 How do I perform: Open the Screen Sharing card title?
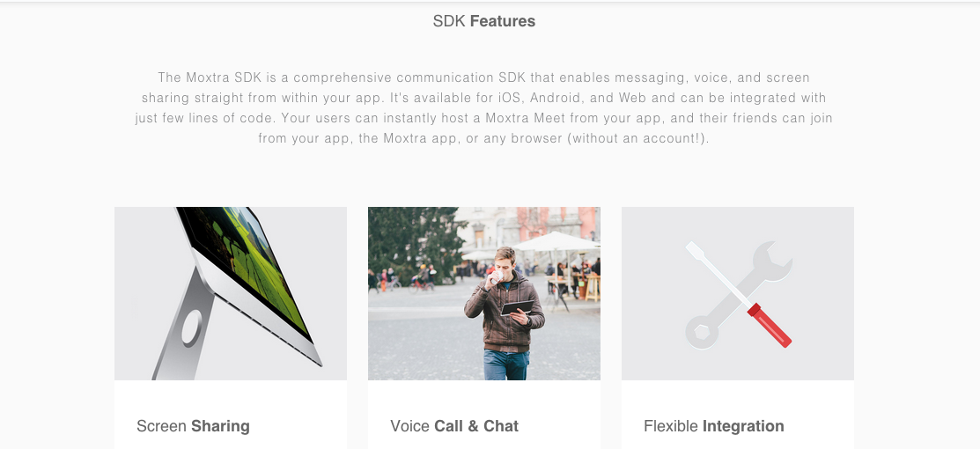pyautogui.click(x=193, y=426)
